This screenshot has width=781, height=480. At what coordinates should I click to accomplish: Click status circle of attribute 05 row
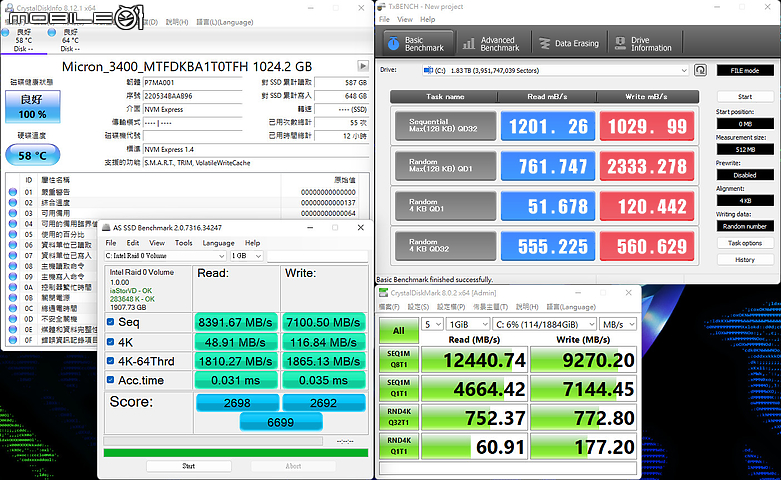(13, 235)
